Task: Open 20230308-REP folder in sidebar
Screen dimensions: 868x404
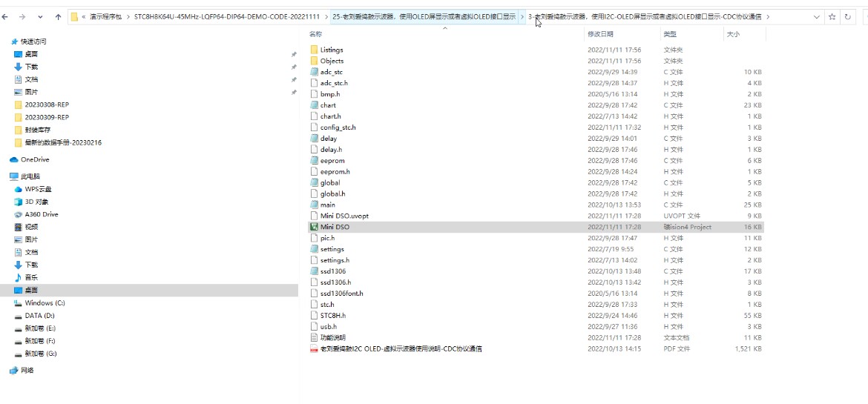Action: (47, 105)
